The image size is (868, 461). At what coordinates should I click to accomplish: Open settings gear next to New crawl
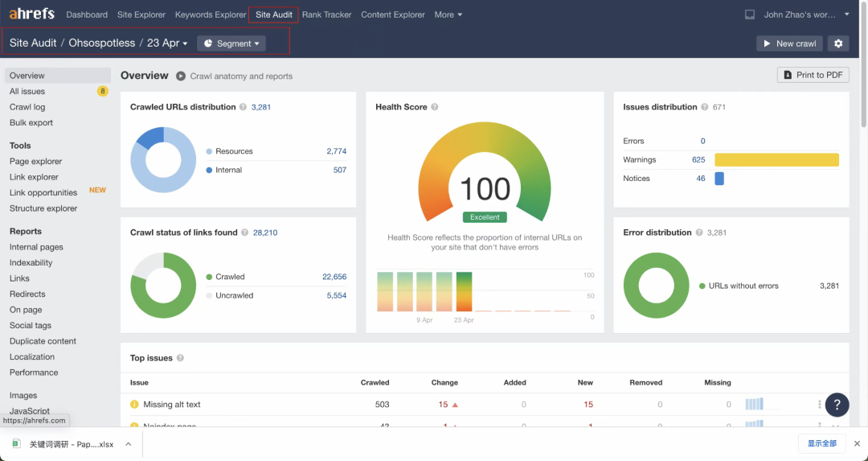(838, 43)
